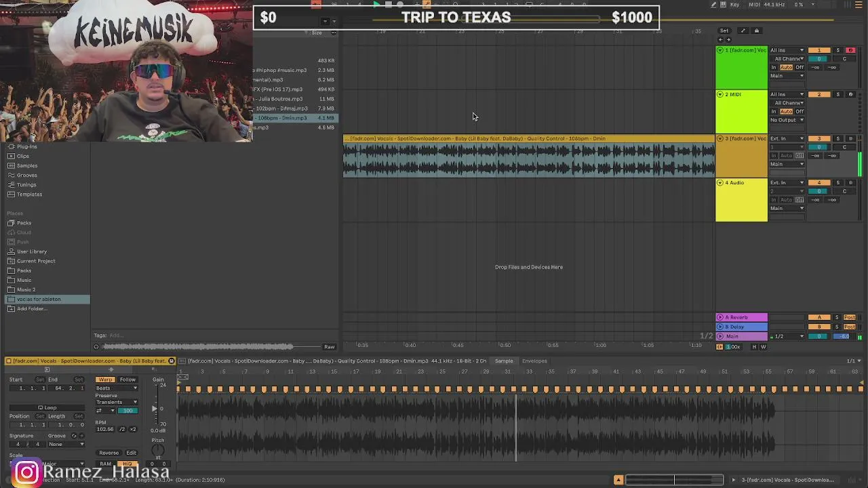Viewport: 868px width, 488px height.
Task: Fold track 1 [fadr.com] Voc with its arrow
Action: coord(720,50)
